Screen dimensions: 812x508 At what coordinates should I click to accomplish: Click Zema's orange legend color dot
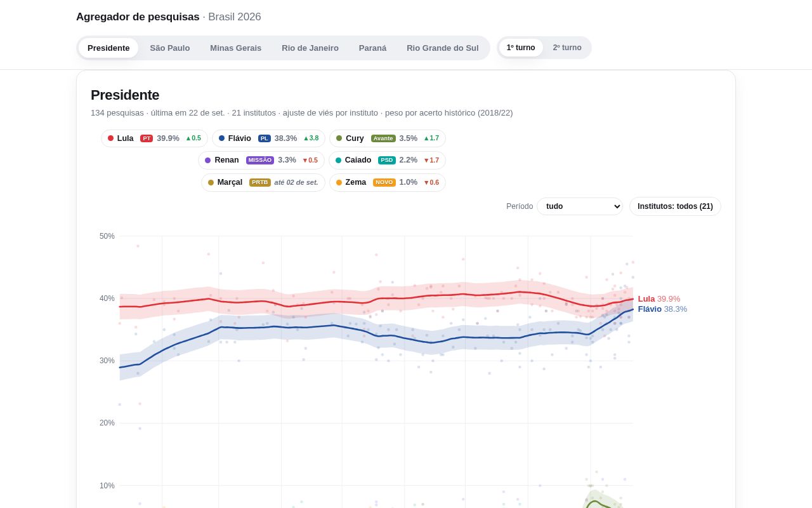coord(339,183)
